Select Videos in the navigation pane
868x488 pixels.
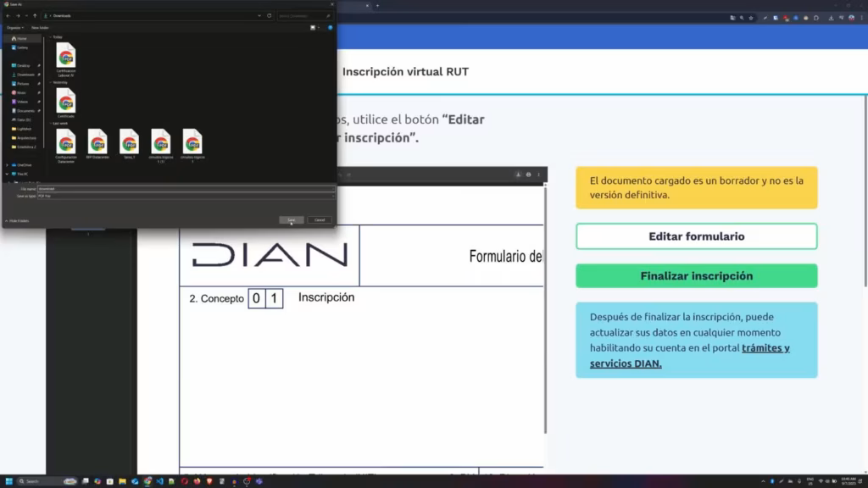click(x=22, y=102)
